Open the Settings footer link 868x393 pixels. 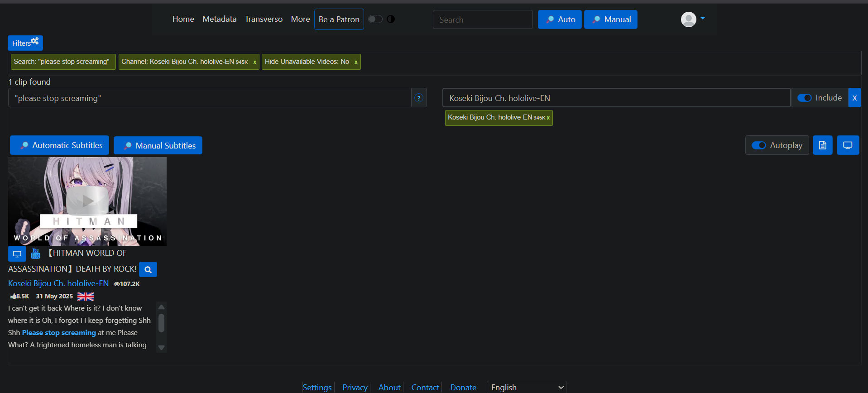tap(317, 388)
